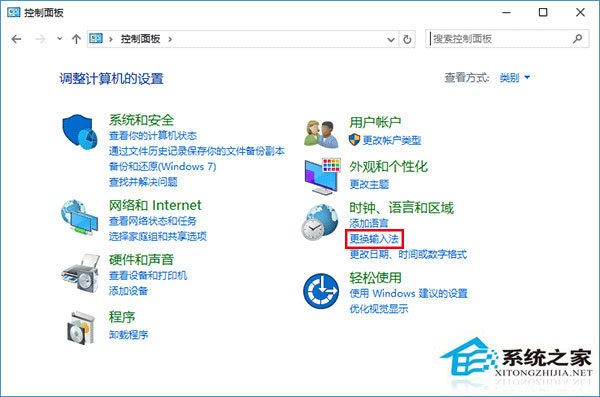Click the Hardware and Sound printer icon
The width and height of the screenshot is (600, 397).
(x=81, y=273)
